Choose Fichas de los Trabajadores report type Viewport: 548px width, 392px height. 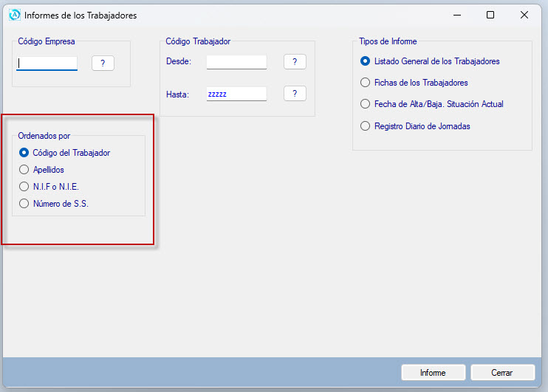(x=365, y=83)
